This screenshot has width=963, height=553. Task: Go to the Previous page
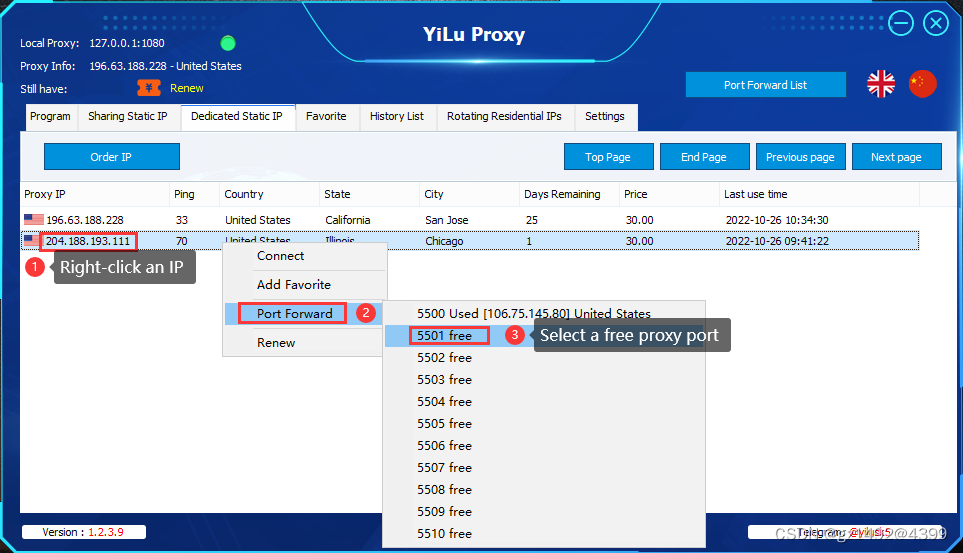point(800,157)
